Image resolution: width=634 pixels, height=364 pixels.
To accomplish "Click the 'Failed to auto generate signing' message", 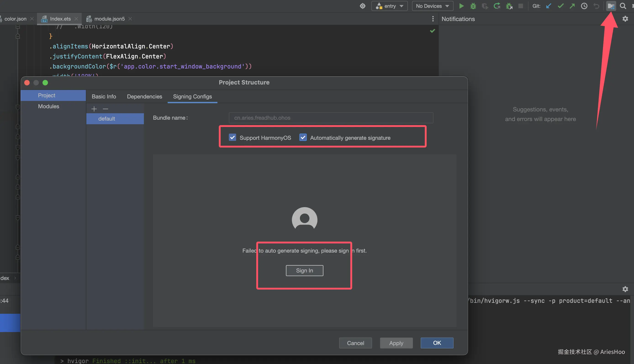I will [304, 251].
